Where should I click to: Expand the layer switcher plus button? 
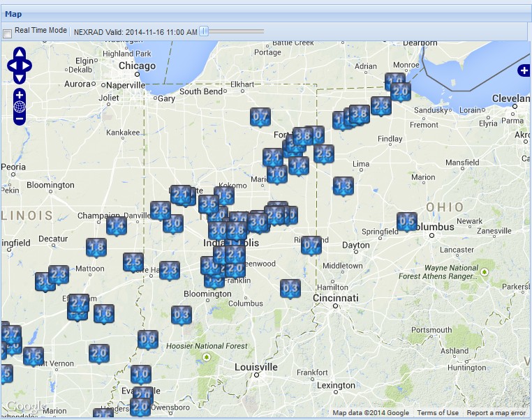tap(524, 70)
